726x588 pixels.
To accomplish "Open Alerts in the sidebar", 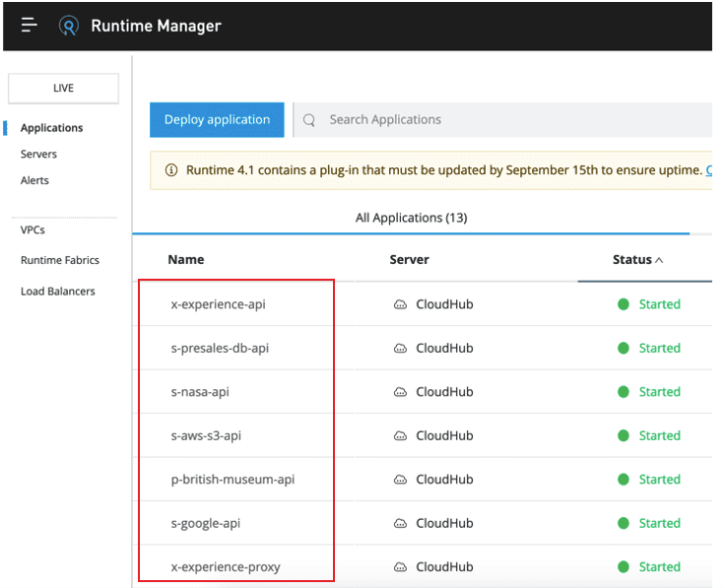I will (34, 180).
